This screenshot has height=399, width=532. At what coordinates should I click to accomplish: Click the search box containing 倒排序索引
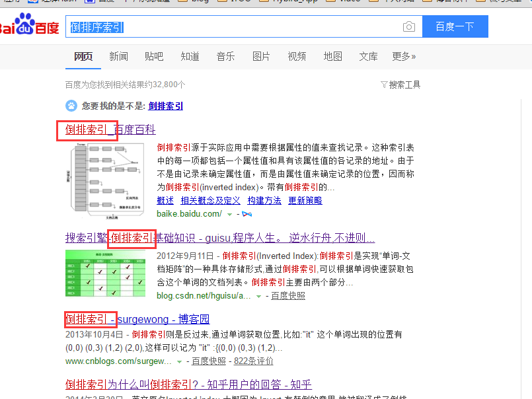[x=244, y=26]
